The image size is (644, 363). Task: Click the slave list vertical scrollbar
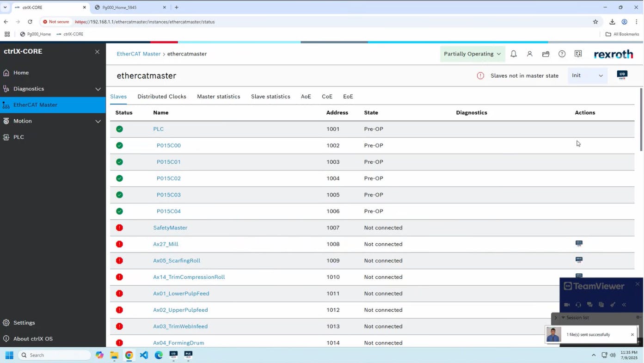[641, 119]
